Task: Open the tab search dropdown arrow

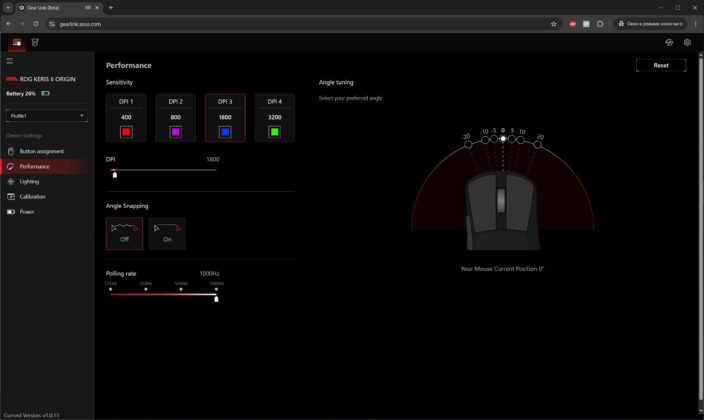Action: pos(8,8)
